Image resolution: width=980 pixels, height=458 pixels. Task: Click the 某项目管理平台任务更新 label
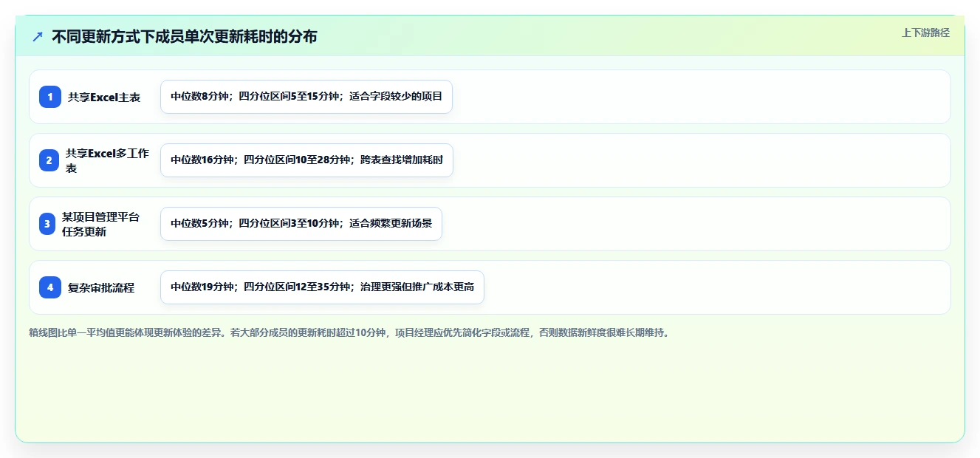click(101, 224)
